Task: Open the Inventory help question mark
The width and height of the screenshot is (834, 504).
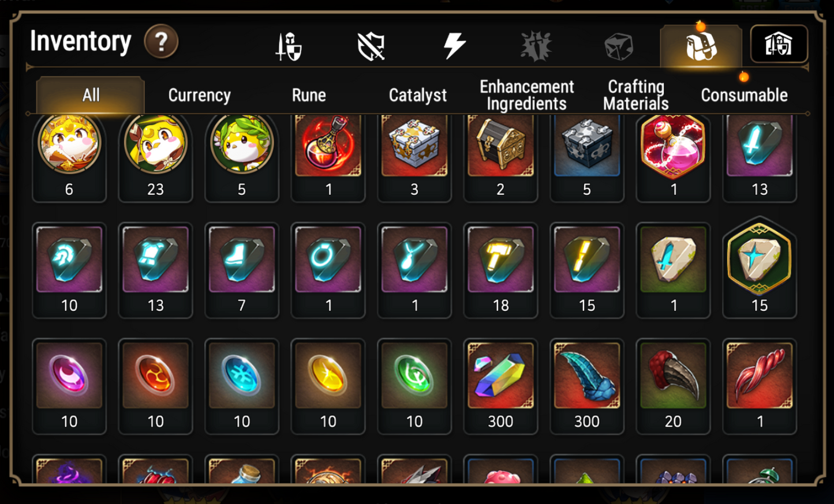Action: [x=161, y=42]
